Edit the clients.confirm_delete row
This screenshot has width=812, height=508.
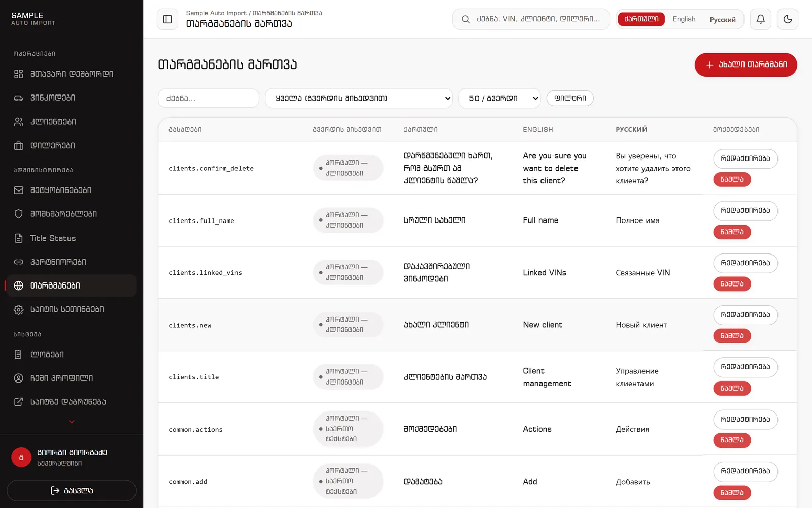(x=745, y=159)
